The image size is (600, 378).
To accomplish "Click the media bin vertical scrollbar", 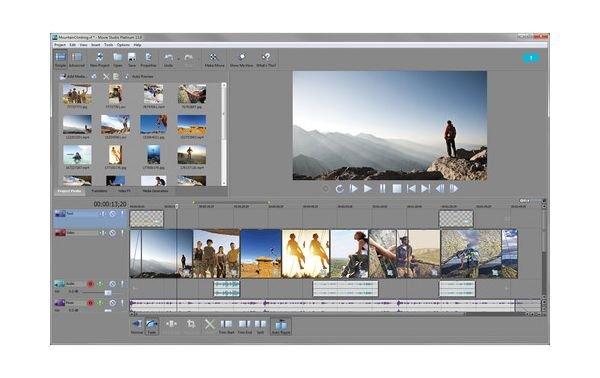I will point(224,134).
